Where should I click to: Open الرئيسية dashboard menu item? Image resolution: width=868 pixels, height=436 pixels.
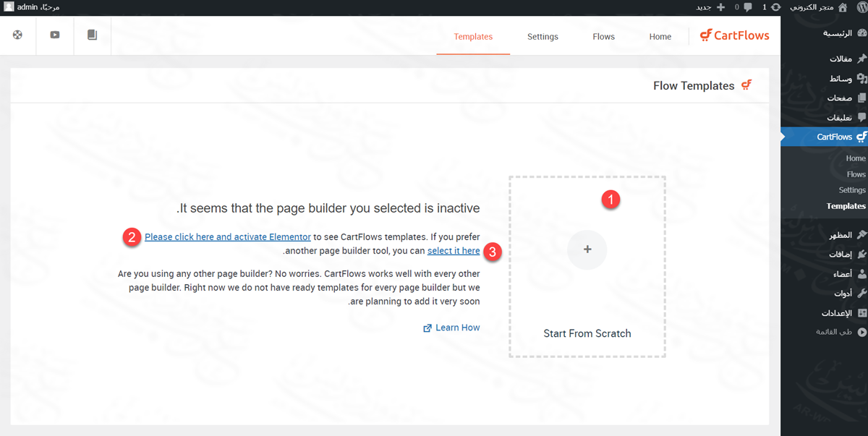pos(824,33)
